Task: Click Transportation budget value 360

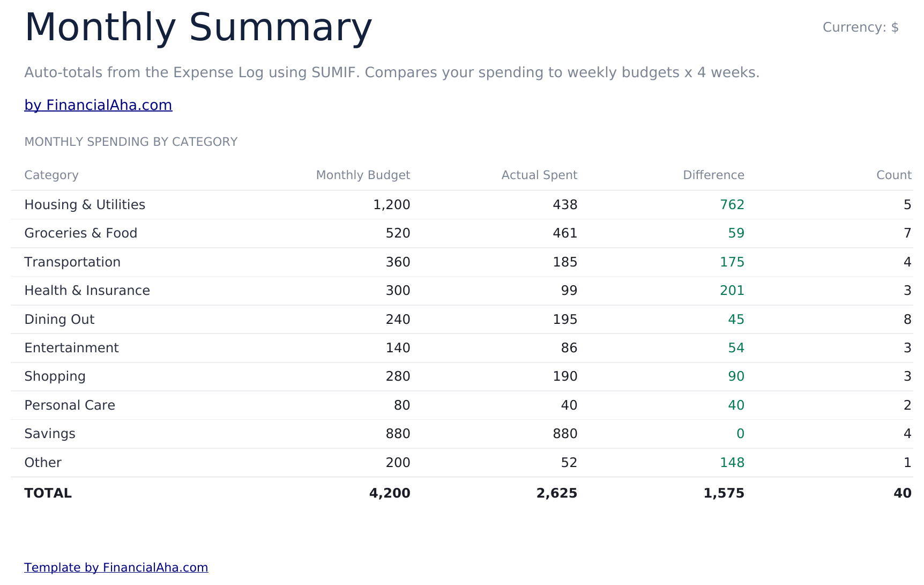Action: [398, 262]
